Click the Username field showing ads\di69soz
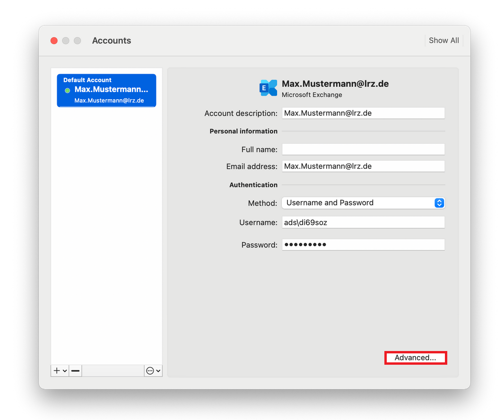This screenshot has width=504, height=420. [x=363, y=222]
